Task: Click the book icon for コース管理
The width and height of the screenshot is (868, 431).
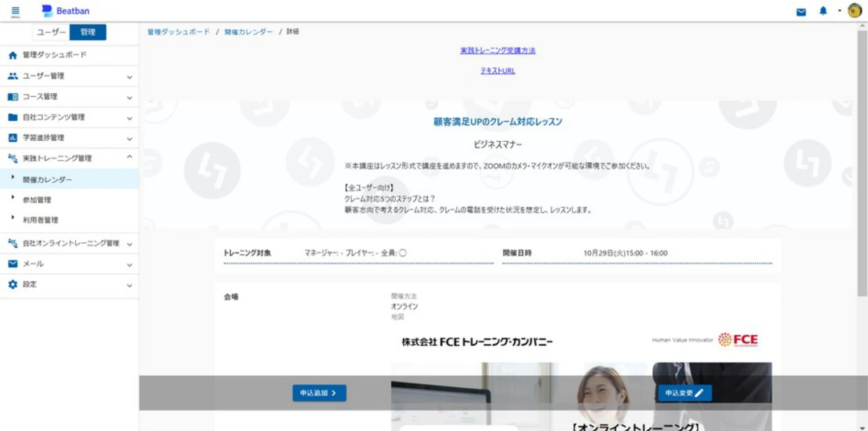Action: click(x=13, y=97)
